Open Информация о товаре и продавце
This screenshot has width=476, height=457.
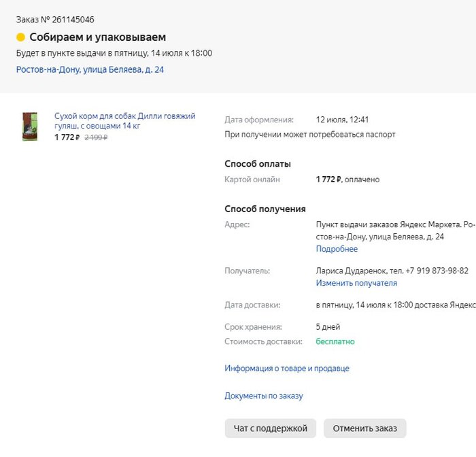click(x=287, y=369)
